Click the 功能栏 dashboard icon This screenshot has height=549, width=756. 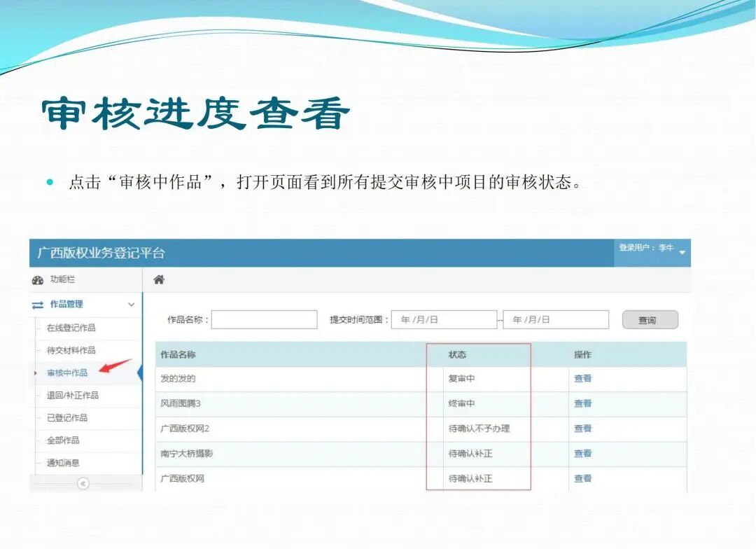[37, 279]
